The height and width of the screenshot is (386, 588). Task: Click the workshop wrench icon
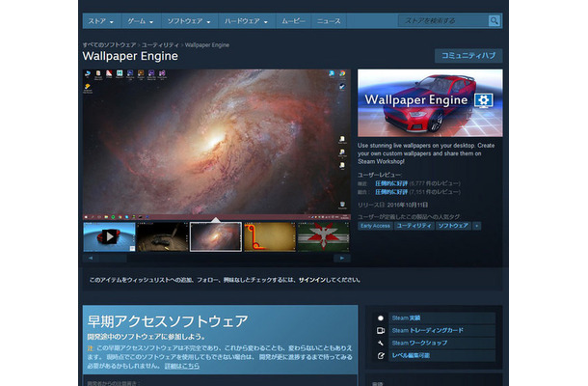[381, 343]
